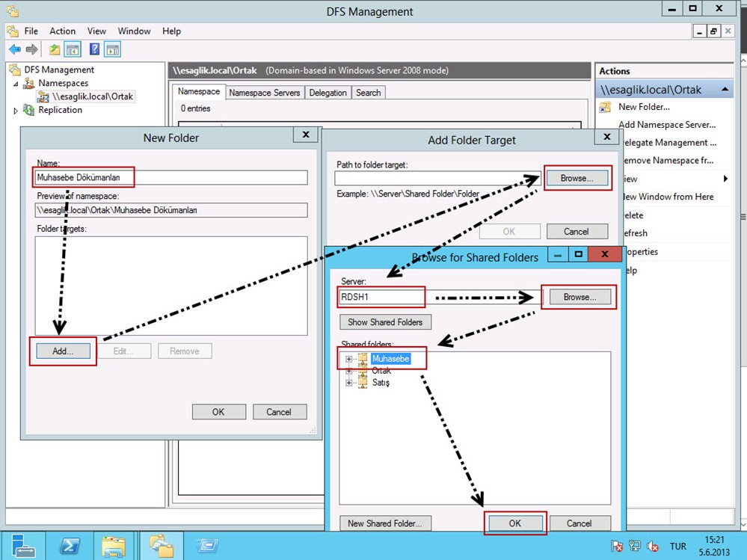Select the DFS Management root node
This screenshot has height=560, width=747.
point(59,70)
